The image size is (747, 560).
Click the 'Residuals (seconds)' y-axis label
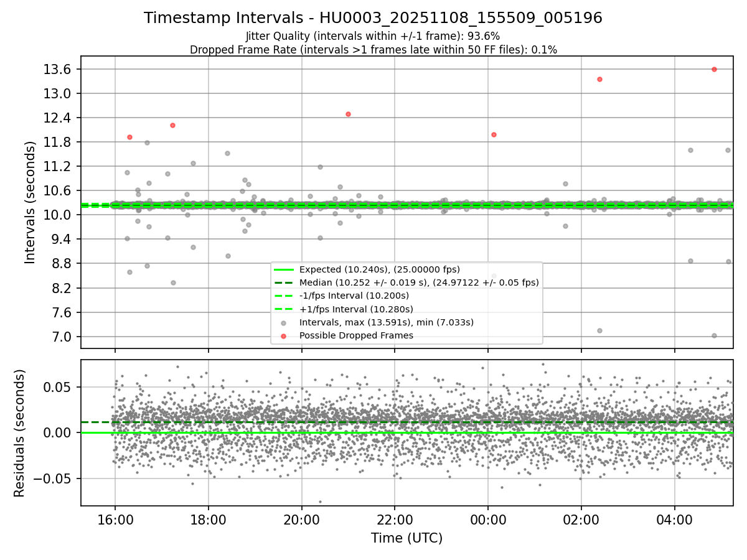[x=19, y=433]
